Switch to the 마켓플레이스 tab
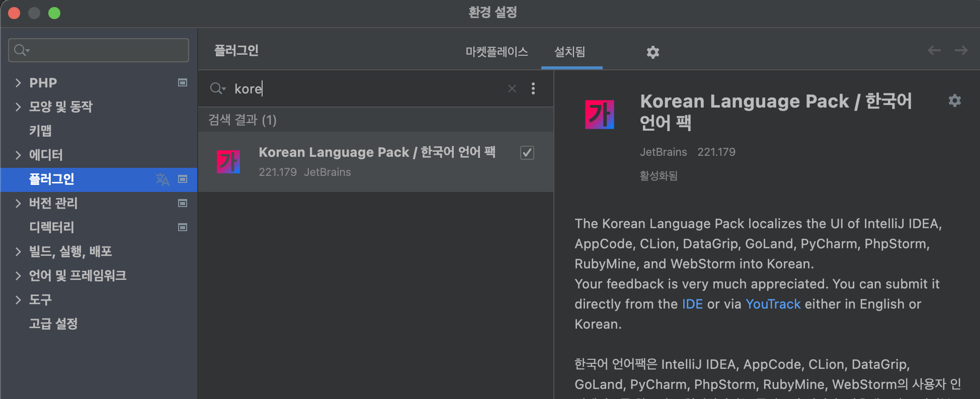The image size is (980, 399). [497, 52]
